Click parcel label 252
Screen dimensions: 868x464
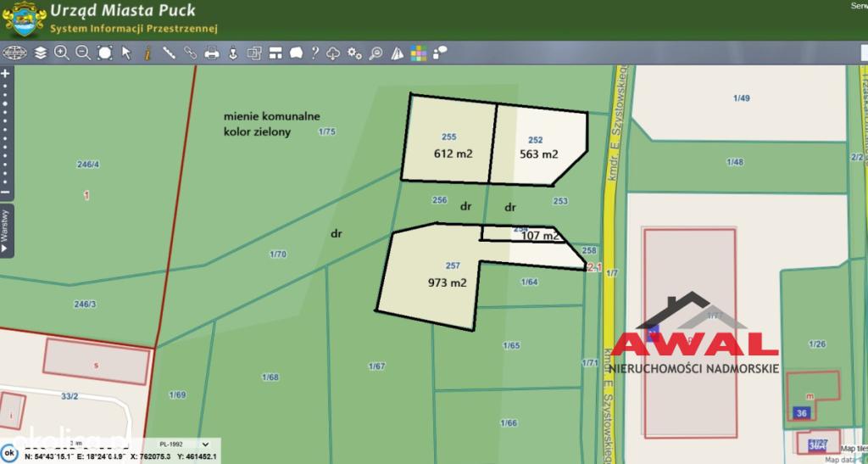point(536,140)
